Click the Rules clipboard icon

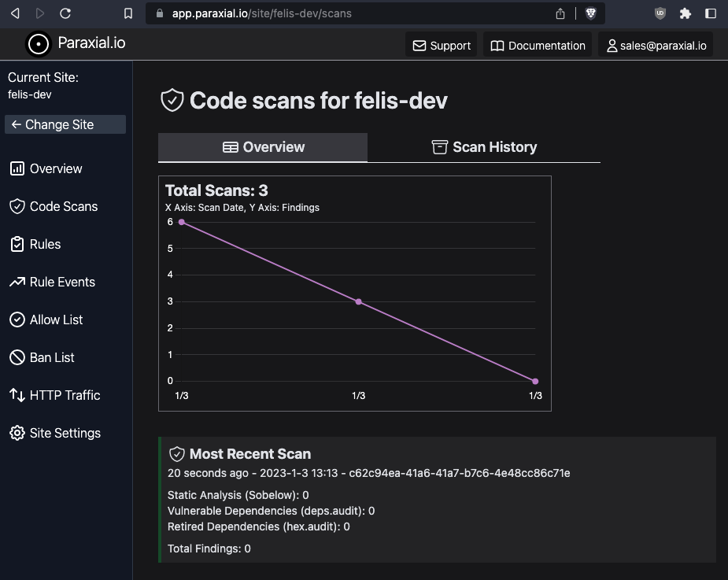(17, 244)
